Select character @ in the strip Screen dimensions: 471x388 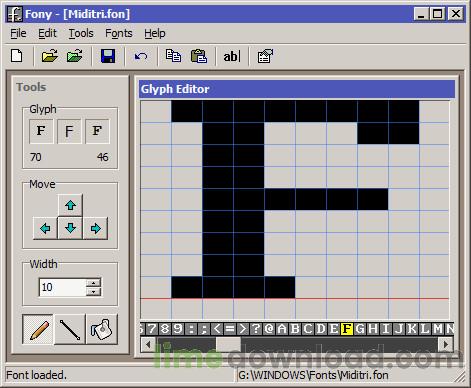click(269, 329)
